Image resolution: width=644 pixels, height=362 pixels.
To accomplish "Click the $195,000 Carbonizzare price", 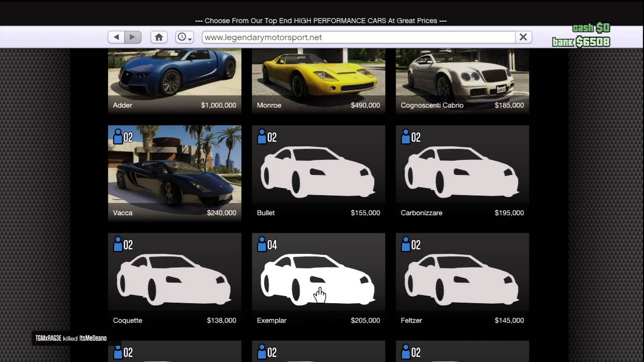I will tap(509, 213).
